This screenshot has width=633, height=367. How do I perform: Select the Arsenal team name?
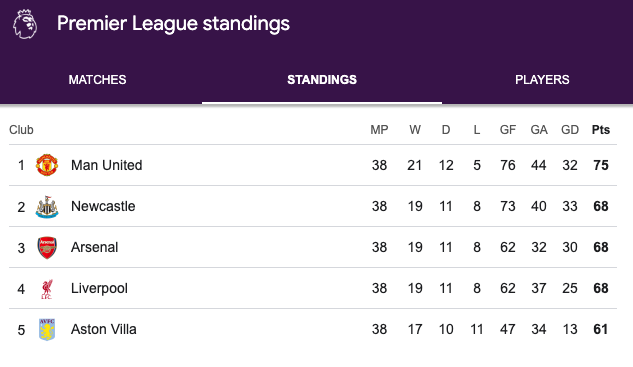(x=94, y=247)
